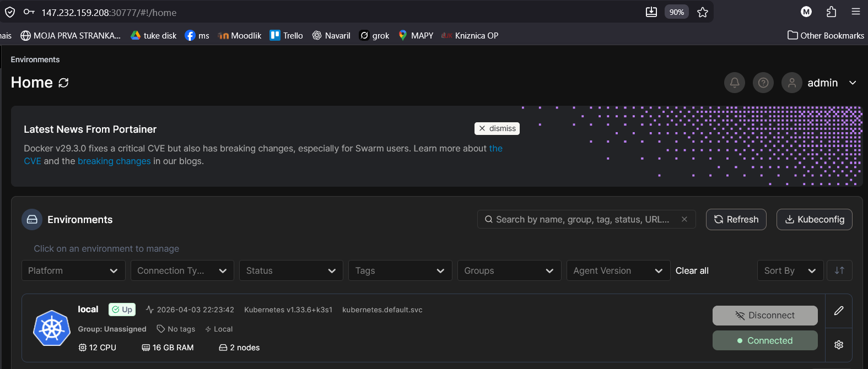868x369 pixels.
Task: Open the Status filter dropdown
Action: pyautogui.click(x=290, y=270)
